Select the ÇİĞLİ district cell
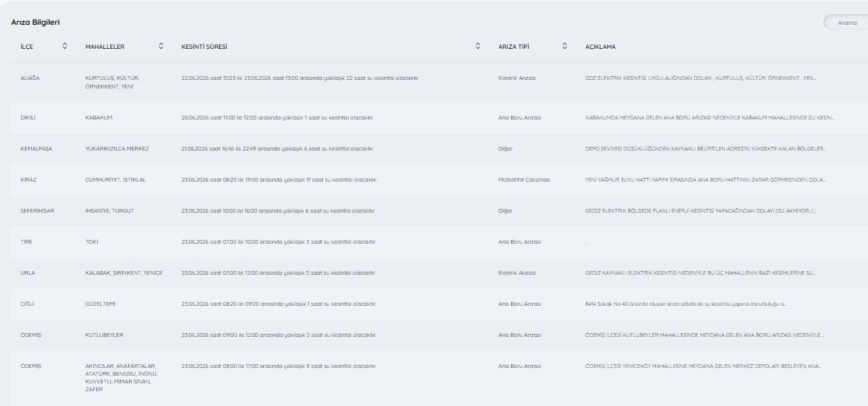868x406 pixels. (26, 304)
